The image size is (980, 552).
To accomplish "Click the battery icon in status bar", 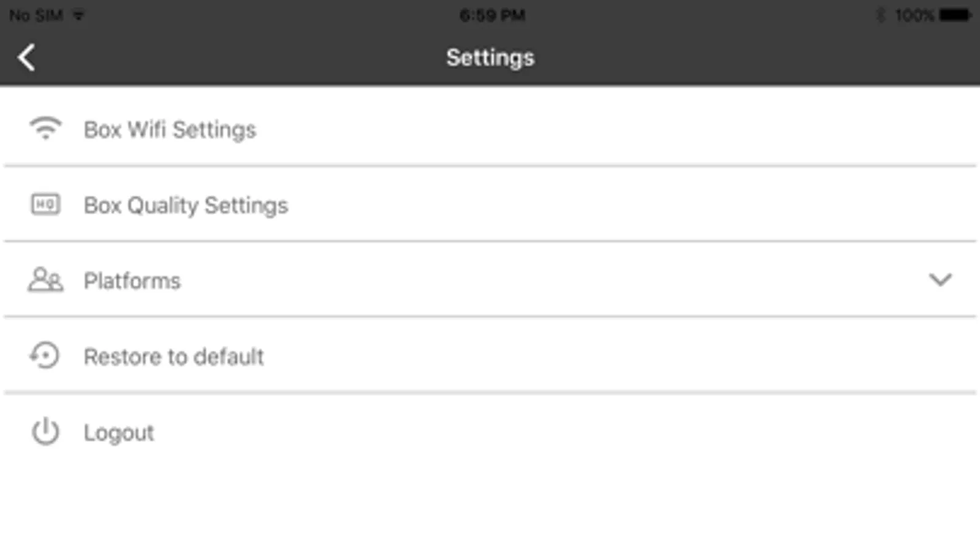I will click(954, 15).
